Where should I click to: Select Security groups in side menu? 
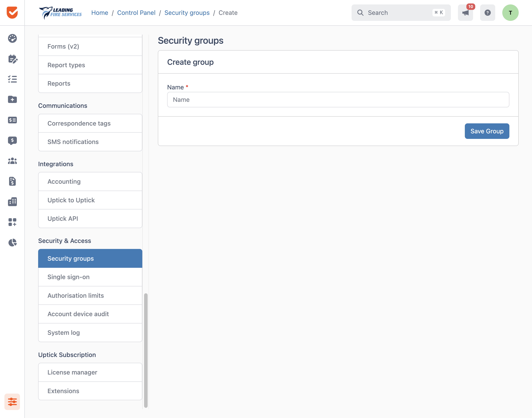[90, 258]
